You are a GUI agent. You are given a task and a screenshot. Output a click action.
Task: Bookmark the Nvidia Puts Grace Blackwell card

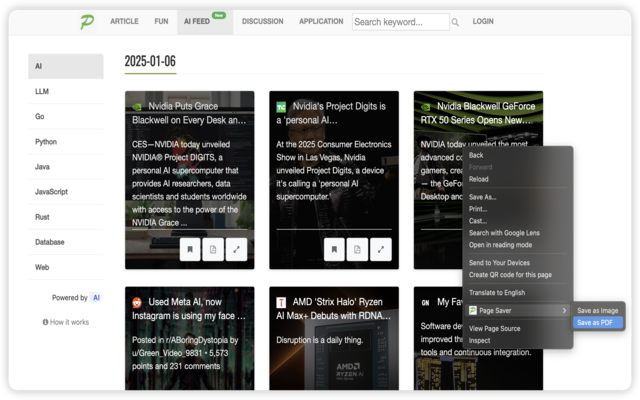(190, 249)
